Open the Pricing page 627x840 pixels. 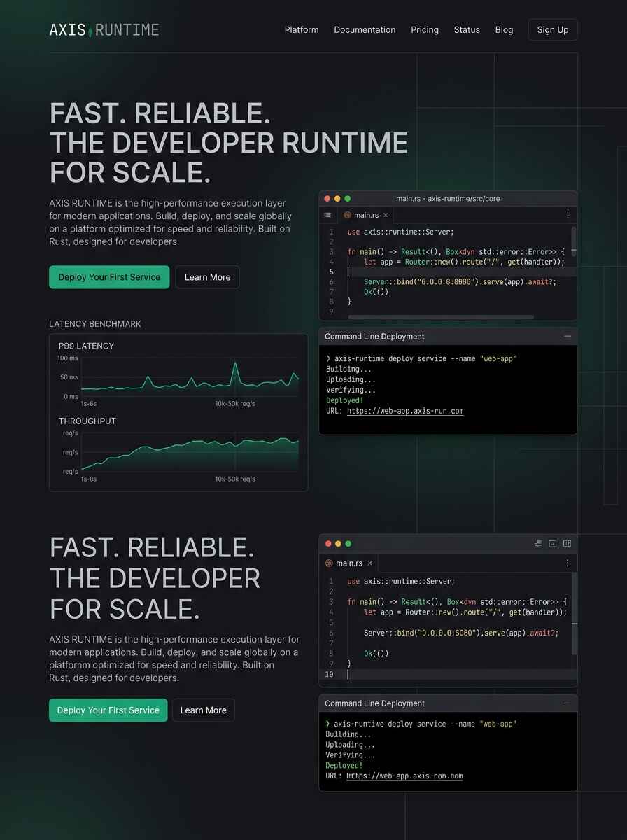pos(425,29)
